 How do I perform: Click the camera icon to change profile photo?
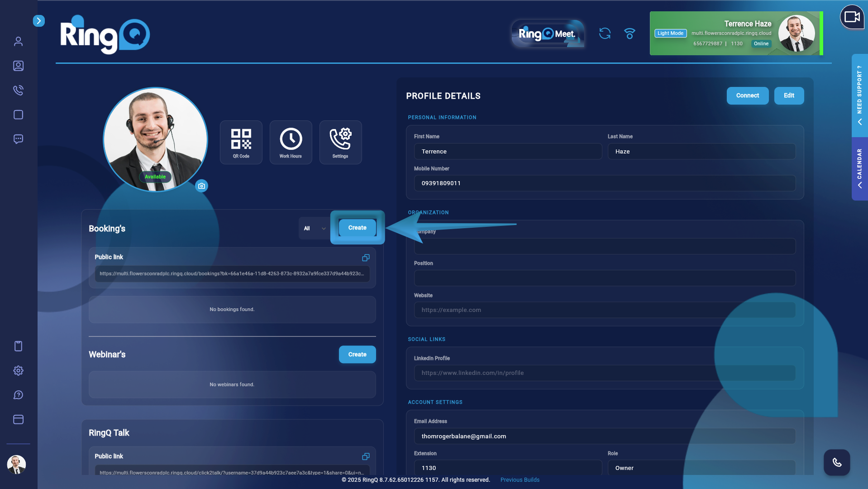click(201, 186)
